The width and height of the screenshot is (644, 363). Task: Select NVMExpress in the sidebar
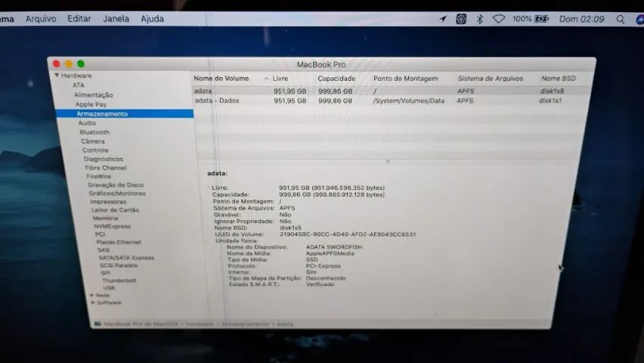click(x=112, y=226)
